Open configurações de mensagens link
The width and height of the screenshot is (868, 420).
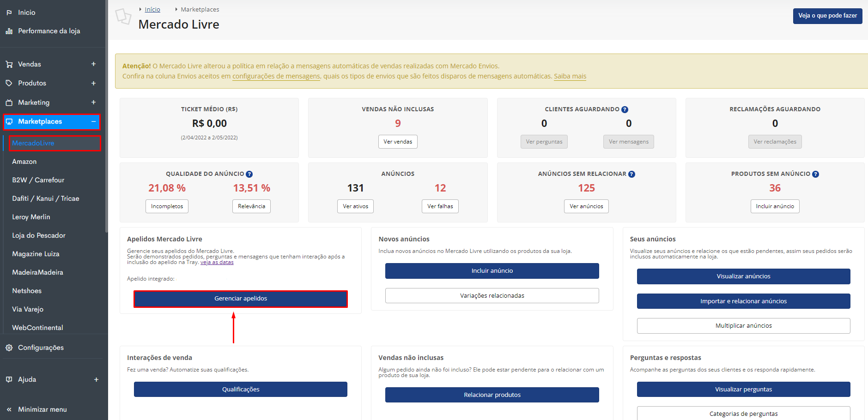(x=276, y=76)
